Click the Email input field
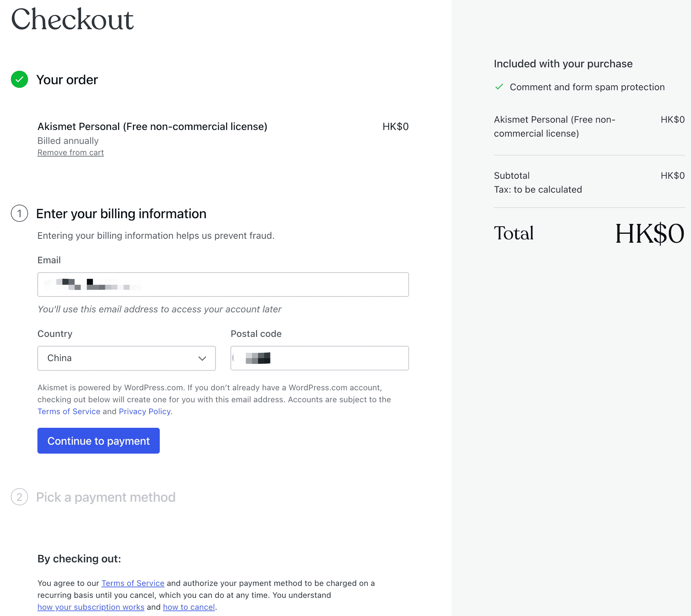The width and height of the screenshot is (691, 616). point(223,285)
